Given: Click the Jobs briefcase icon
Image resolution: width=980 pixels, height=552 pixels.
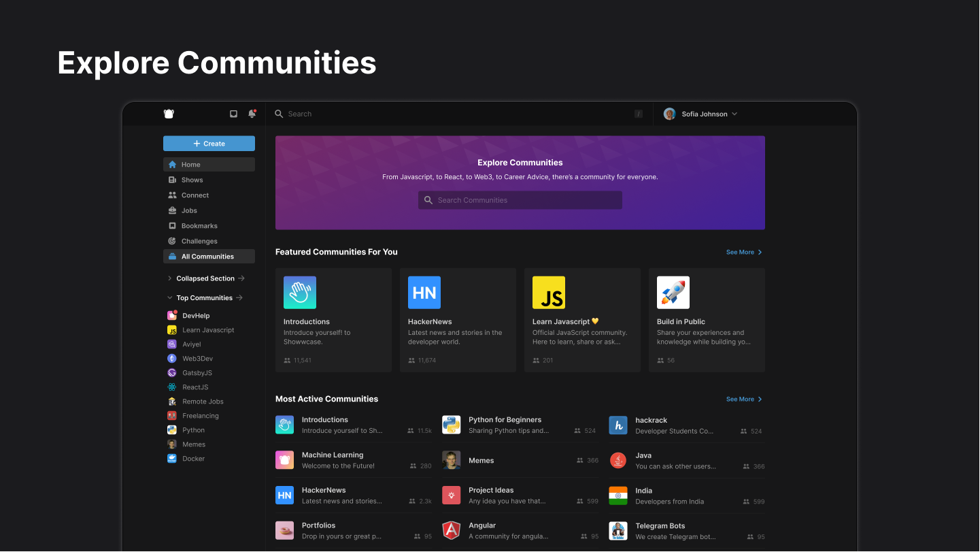Looking at the screenshot, I should tap(172, 210).
